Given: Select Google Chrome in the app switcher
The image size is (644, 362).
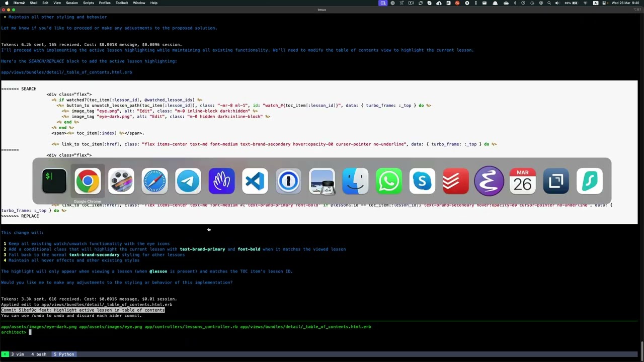Looking at the screenshot, I should pos(88,181).
